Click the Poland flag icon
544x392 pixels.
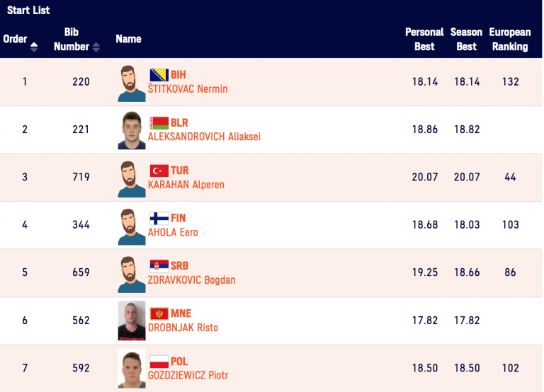click(159, 362)
